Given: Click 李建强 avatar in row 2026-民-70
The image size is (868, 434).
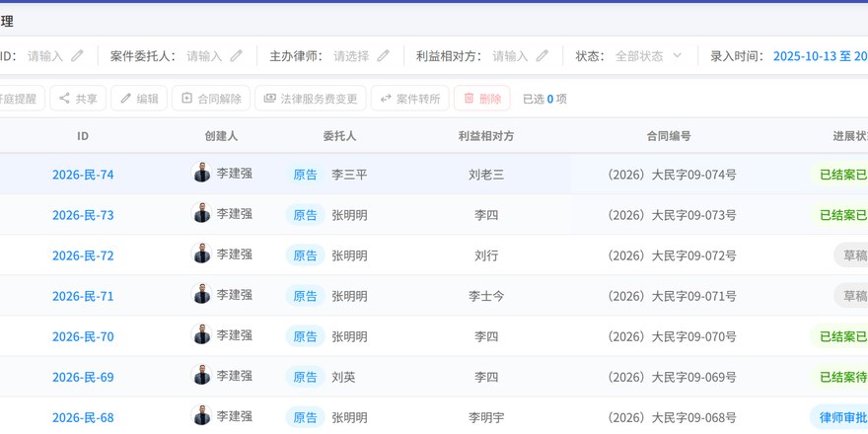Looking at the screenshot, I should click(201, 333).
